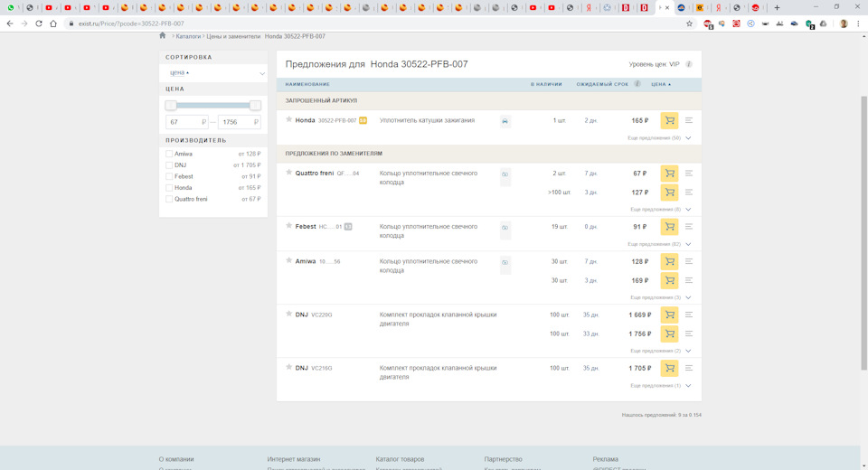The width and height of the screenshot is (868, 470).
Task: Go back in browser history
Action: coord(9,23)
